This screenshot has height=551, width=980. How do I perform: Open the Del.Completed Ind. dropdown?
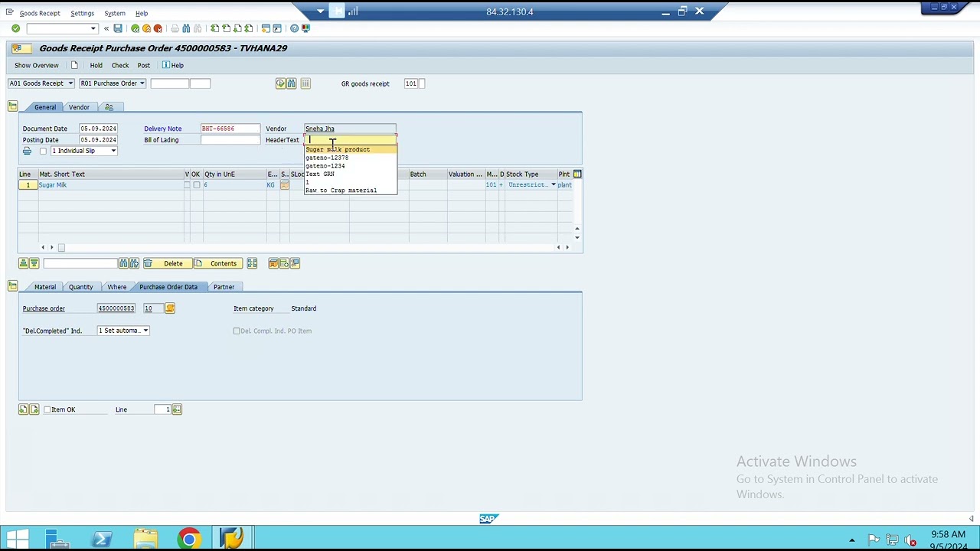tap(145, 331)
